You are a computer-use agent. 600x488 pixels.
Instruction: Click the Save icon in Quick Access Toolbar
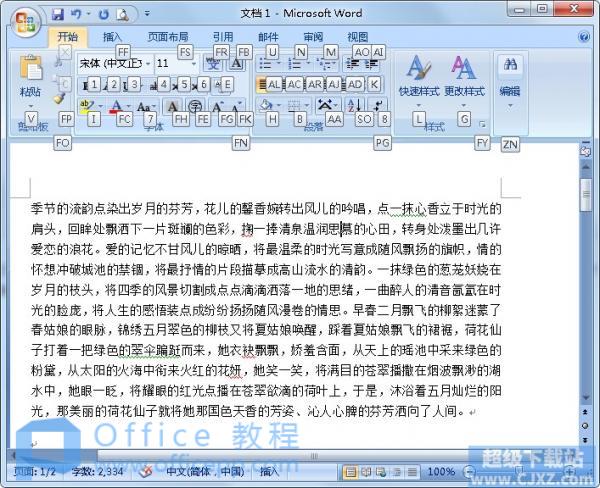pyautogui.click(x=58, y=14)
